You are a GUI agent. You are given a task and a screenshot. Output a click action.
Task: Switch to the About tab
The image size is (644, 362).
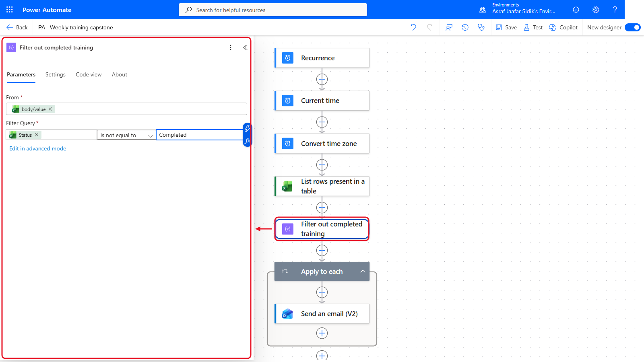[120, 74]
